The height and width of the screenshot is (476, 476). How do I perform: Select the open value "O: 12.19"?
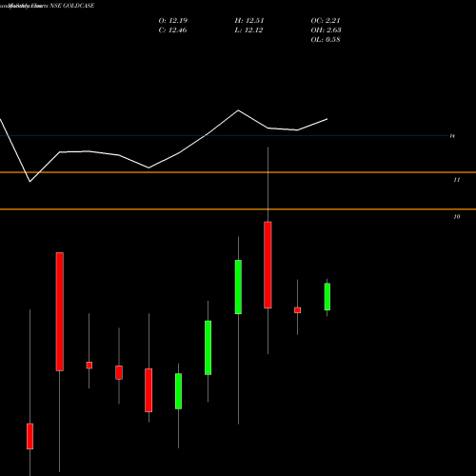tap(173, 21)
